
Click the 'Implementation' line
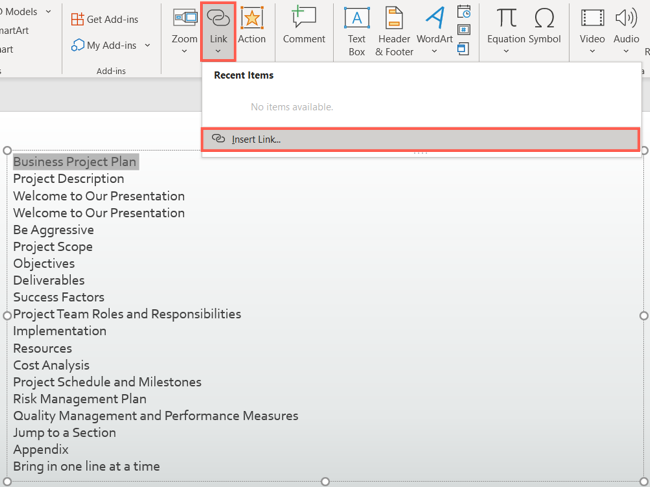tap(60, 331)
